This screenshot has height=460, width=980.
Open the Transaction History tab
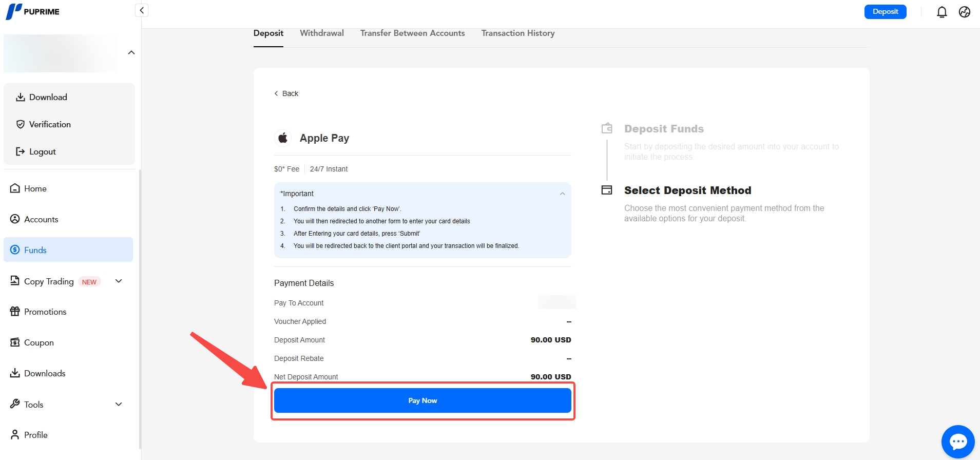[x=517, y=33]
